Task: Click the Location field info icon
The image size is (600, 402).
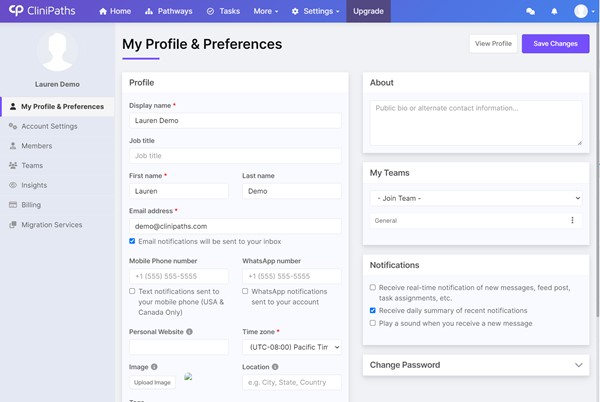Action: click(277, 367)
